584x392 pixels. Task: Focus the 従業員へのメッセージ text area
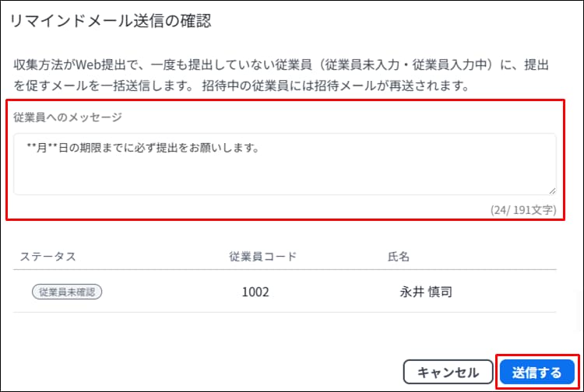[x=284, y=164]
